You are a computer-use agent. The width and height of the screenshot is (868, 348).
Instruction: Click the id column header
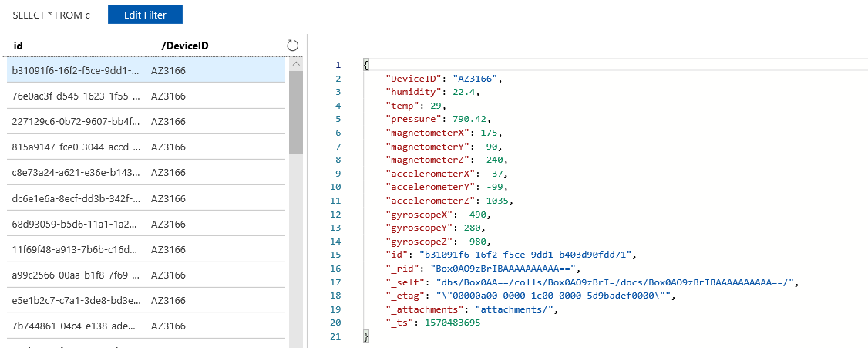[18, 46]
